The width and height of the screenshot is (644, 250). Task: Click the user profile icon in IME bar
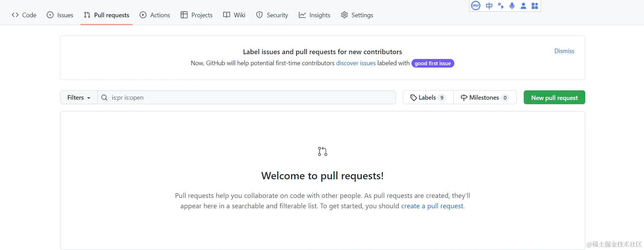[523, 6]
